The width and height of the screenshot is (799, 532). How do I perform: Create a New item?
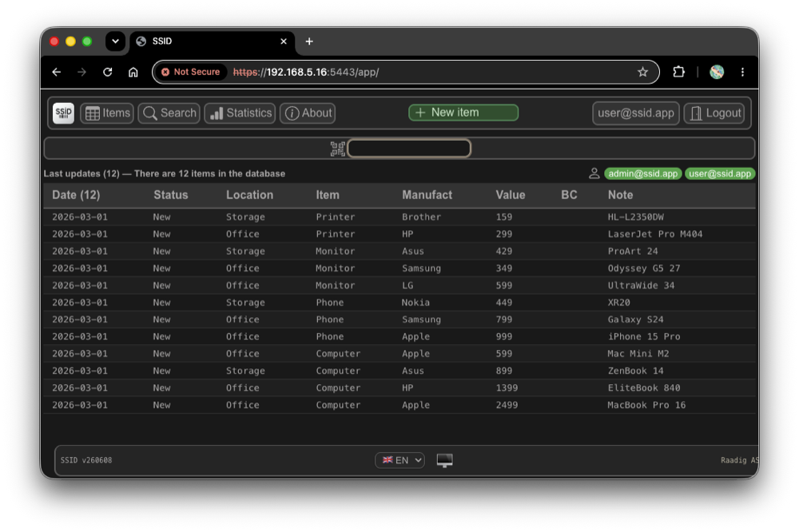tap(463, 113)
